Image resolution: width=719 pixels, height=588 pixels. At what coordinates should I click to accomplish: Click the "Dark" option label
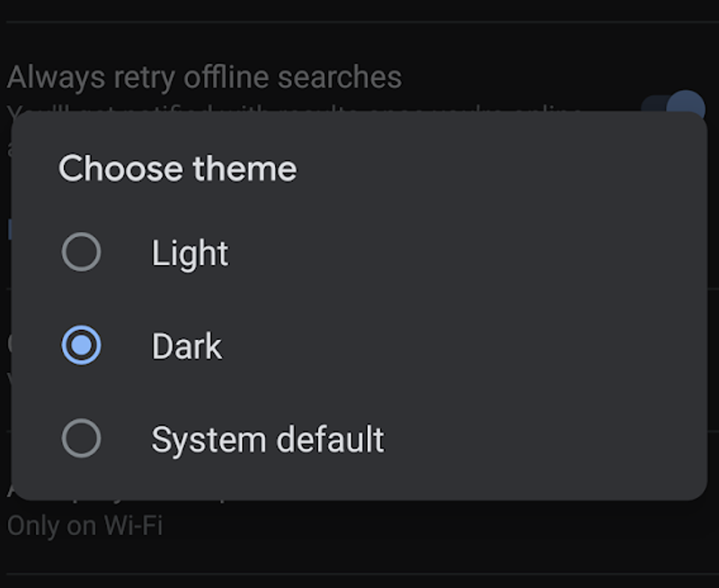pos(187,347)
